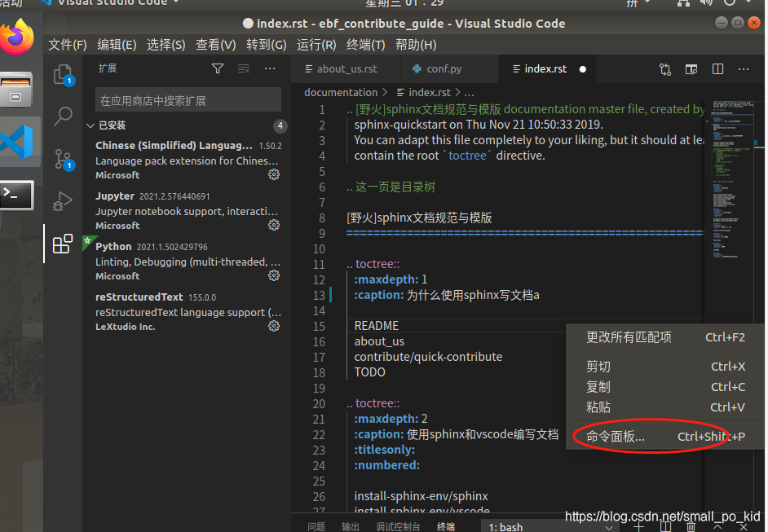Open the Explorer view in activity bar

(x=63, y=75)
